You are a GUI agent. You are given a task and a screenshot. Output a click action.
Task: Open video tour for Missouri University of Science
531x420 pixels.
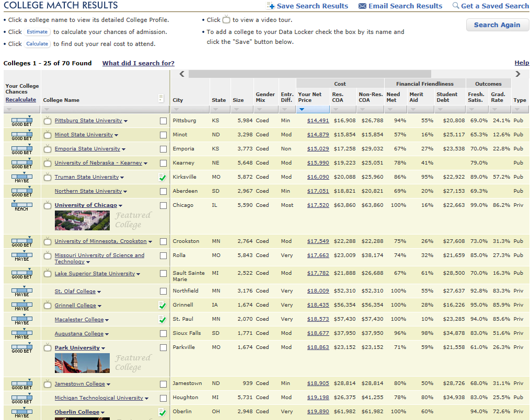[x=48, y=255]
